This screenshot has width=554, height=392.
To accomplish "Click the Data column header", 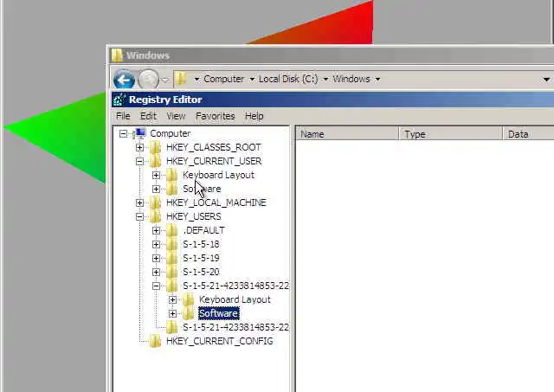I will click(529, 134).
